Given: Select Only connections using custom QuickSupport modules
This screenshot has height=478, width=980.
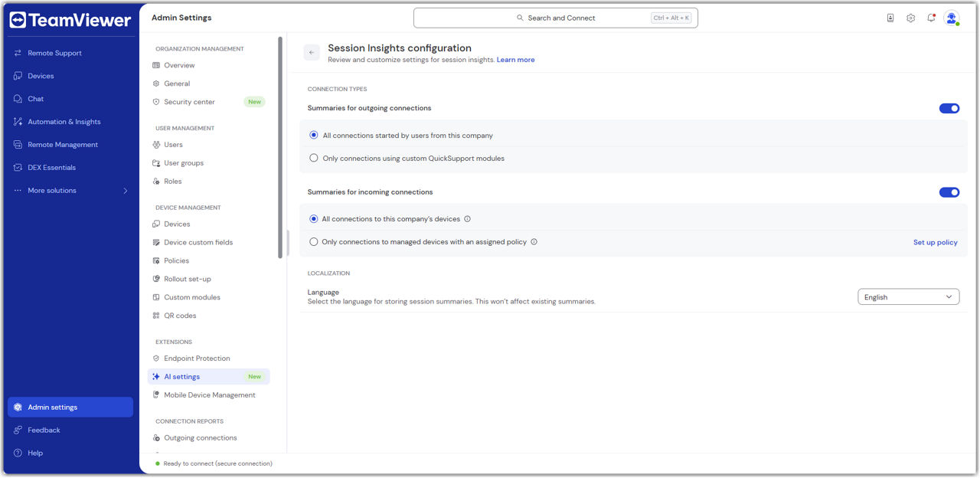Looking at the screenshot, I should click(314, 159).
